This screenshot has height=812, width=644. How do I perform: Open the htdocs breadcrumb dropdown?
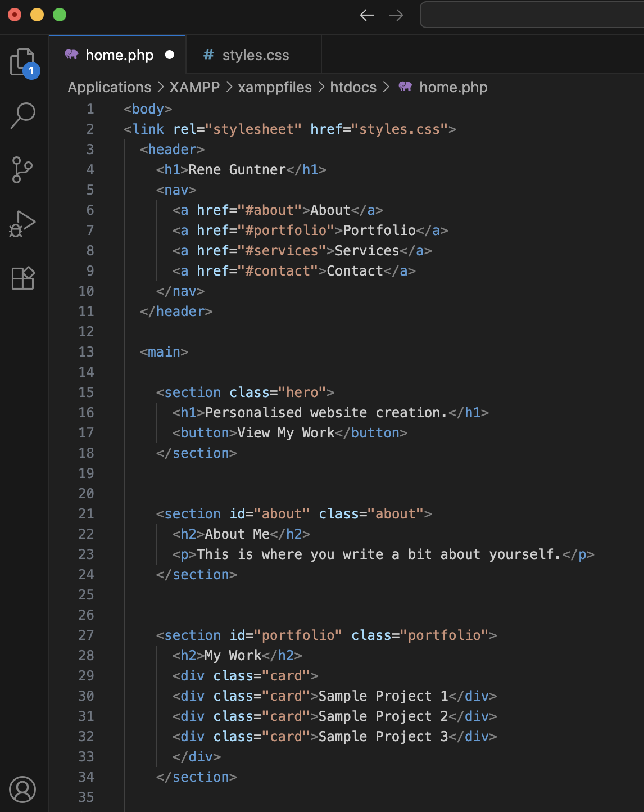[x=352, y=87]
